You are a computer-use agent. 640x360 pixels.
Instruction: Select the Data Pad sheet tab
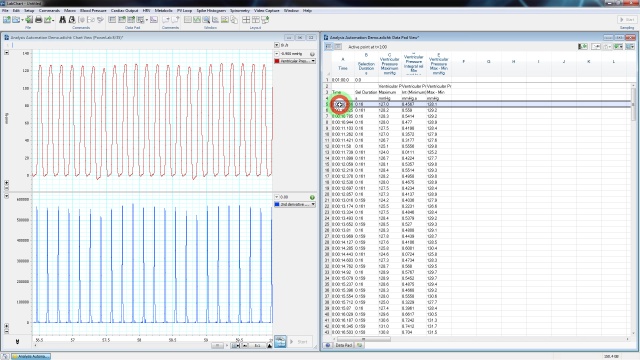coord(343,345)
